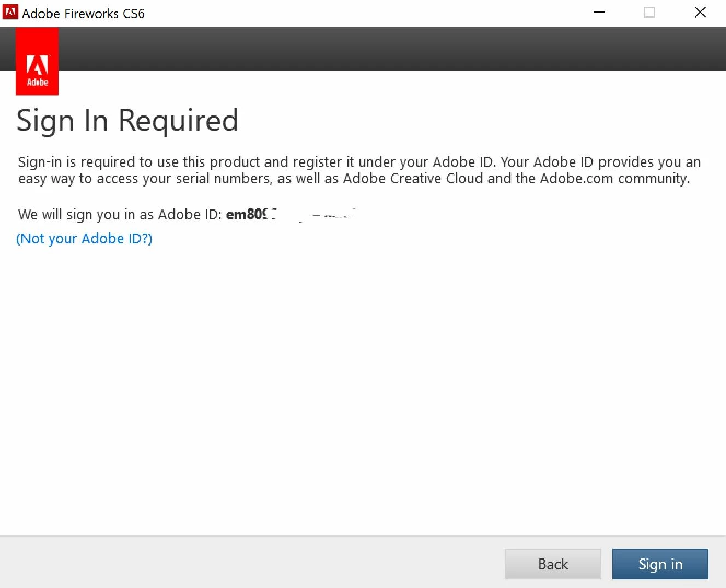The image size is (726, 588).
Task: Click the "Adobe Fireworks CS6" window title text
Action: (x=83, y=13)
